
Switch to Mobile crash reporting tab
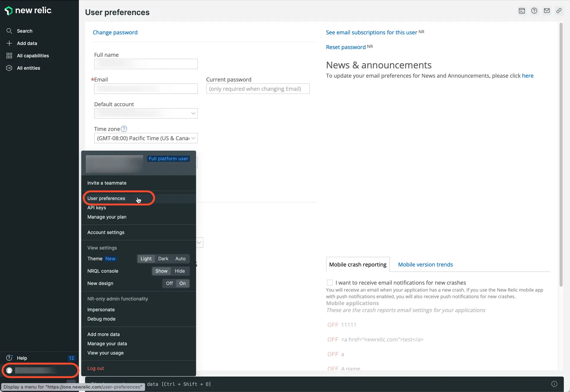[x=358, y=264]
